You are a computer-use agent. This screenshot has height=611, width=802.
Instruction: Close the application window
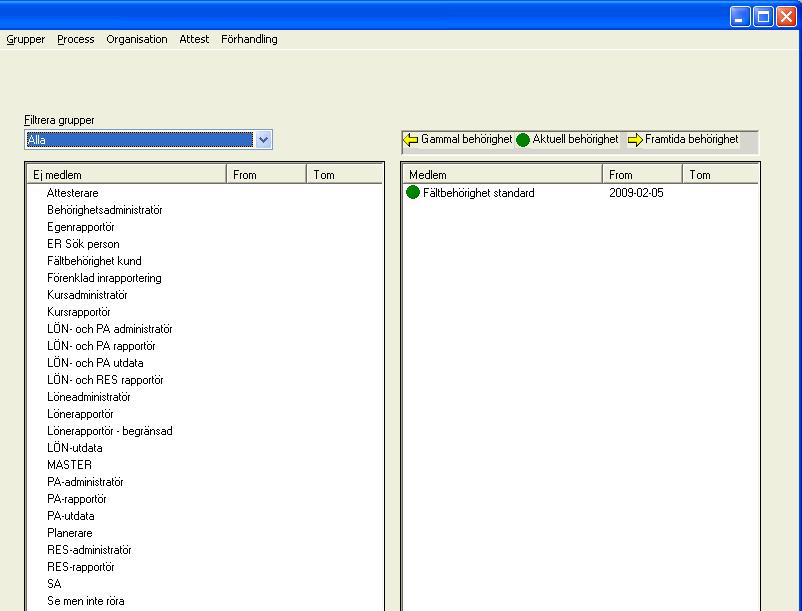click(786, 16)
